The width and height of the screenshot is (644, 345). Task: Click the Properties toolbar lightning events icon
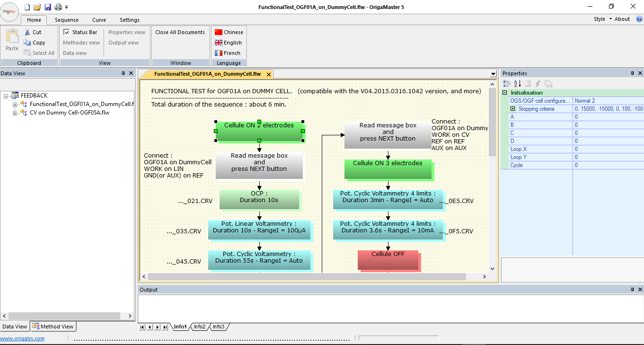tap(538, 84)
